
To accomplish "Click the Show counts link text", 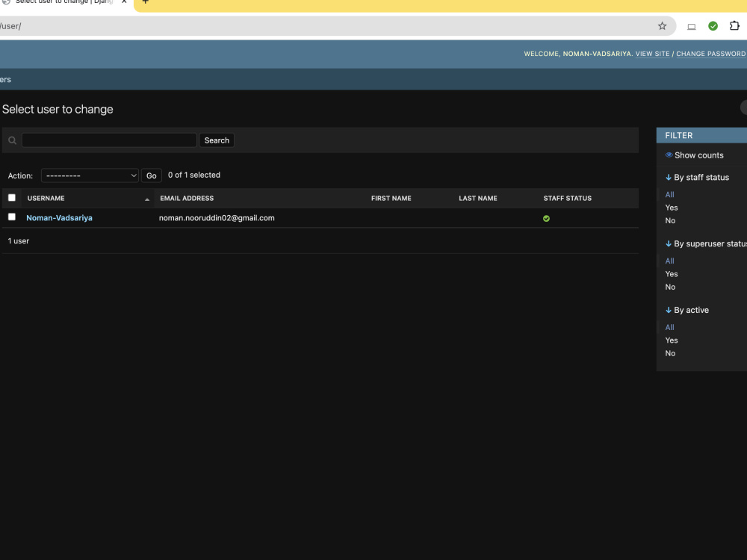I will tap(699, 155).
